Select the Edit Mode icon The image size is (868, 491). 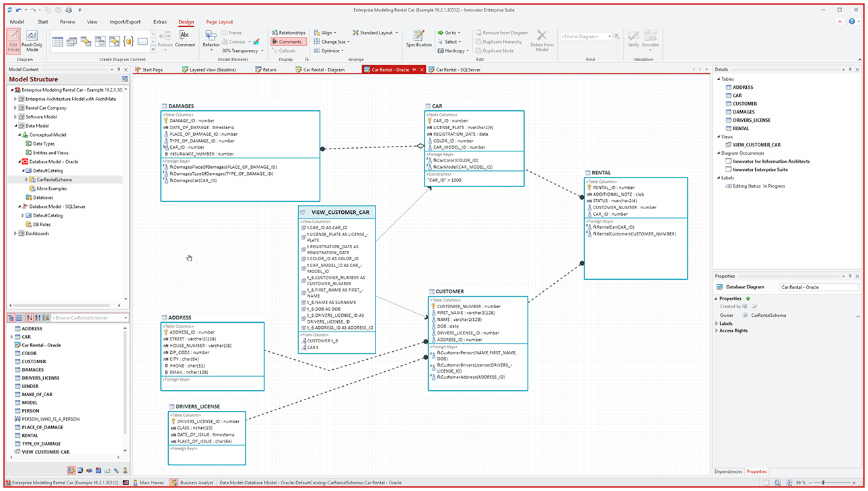[x=13, y=40]
